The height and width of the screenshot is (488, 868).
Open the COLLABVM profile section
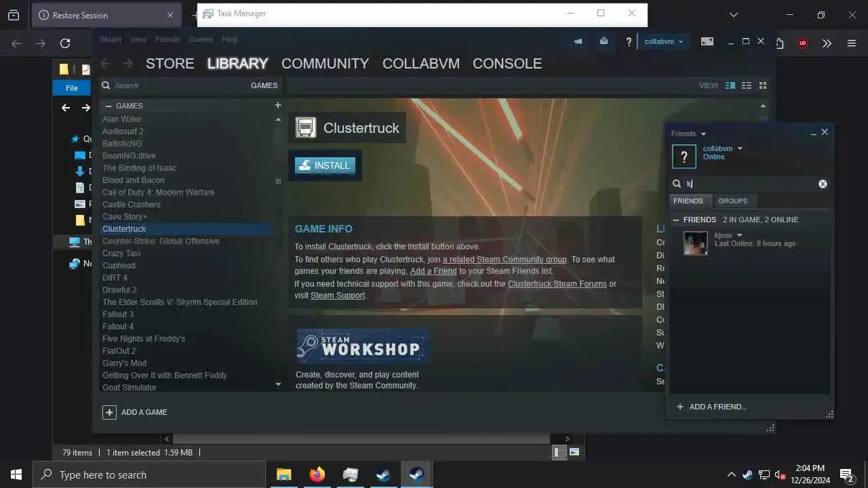(420, 63)
